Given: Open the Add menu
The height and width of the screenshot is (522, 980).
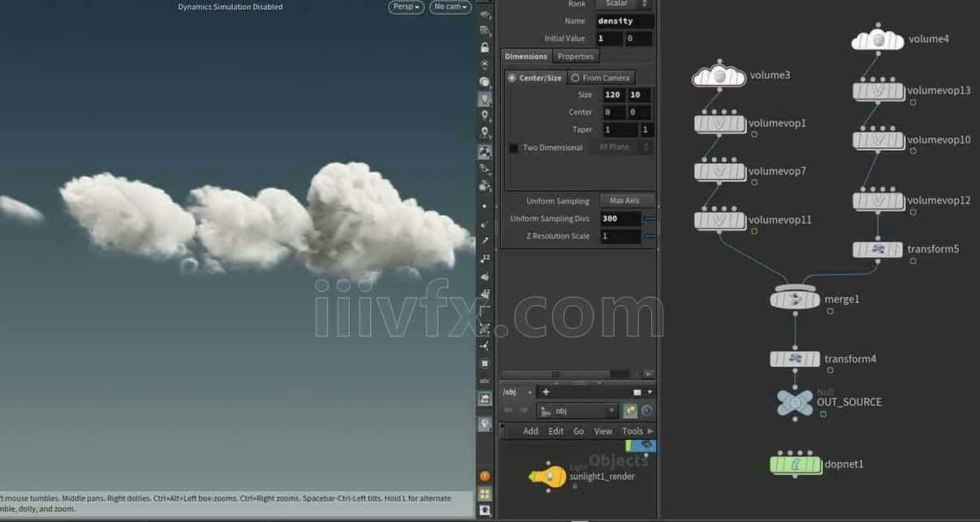Looking at the screenshot, I should click(x=531, y=431).
